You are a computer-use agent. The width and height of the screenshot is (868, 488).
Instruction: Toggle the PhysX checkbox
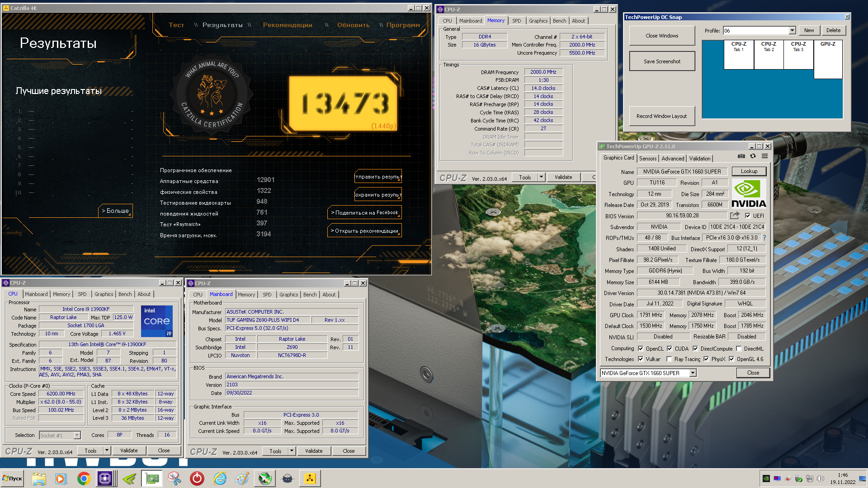tap(706, 359)
